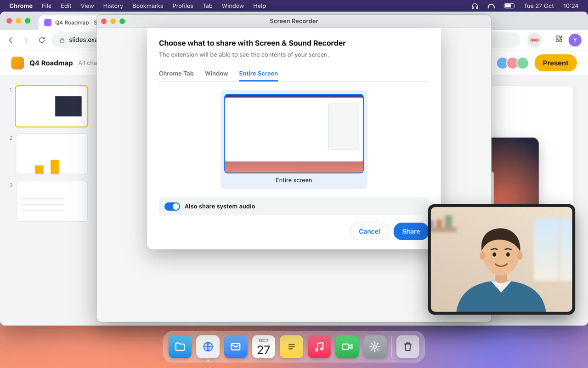The image size is (588, 368).
Task: Toggle Also share system audio switch
Action: [172, 207]
